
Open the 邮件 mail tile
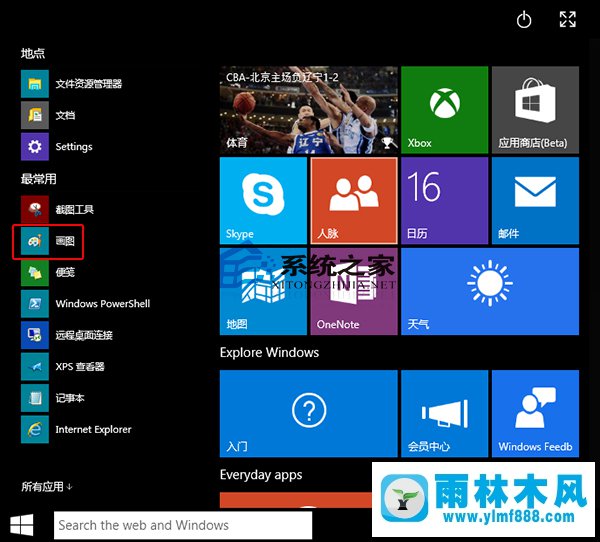(535, 201)
